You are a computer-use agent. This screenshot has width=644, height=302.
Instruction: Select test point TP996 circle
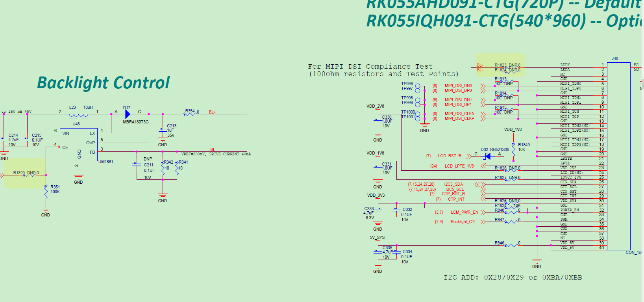pos(418,86)
